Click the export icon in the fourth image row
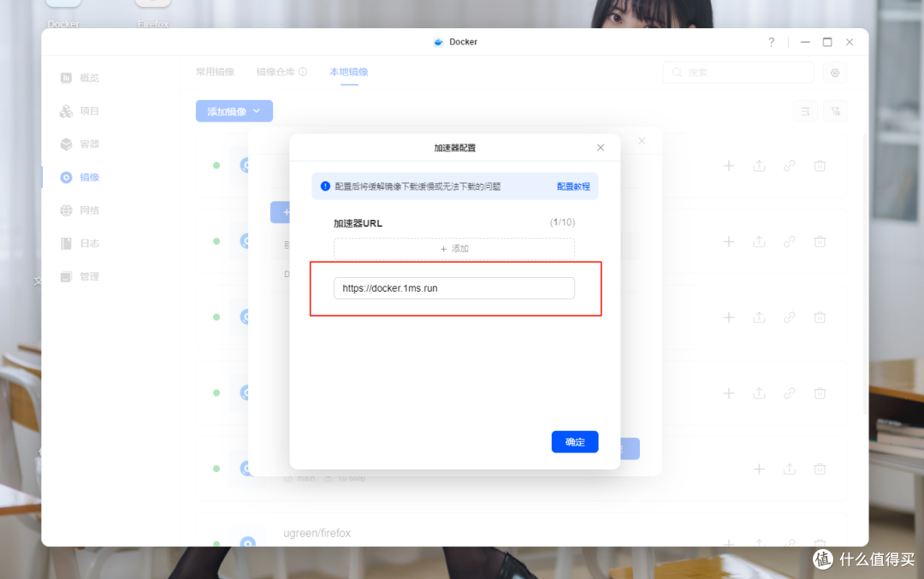The width and height of the screenshot is (924, 579). pyautogui.click(x=759, y=393)
